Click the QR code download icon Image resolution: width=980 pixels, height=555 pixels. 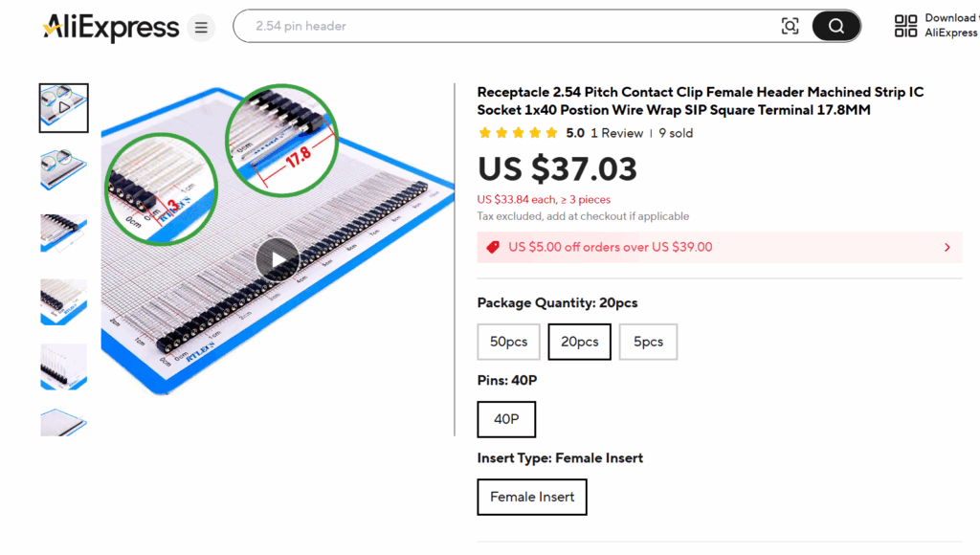coord(905,26)
